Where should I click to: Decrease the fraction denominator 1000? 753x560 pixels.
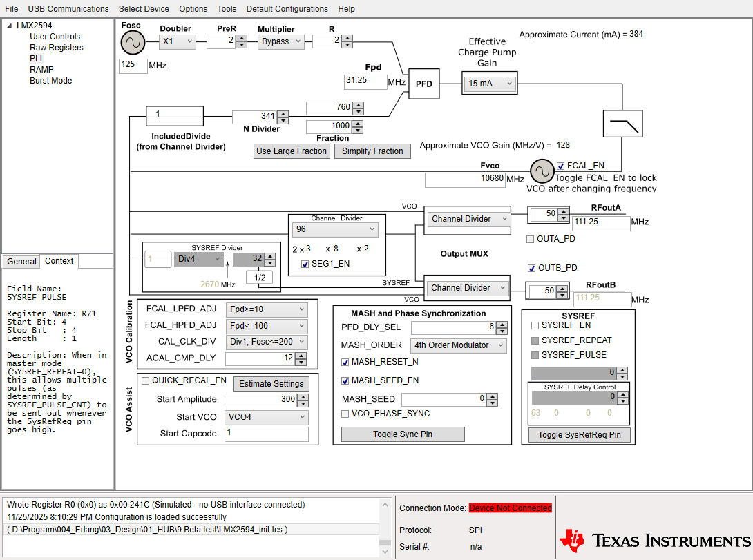tap(358, 130)
